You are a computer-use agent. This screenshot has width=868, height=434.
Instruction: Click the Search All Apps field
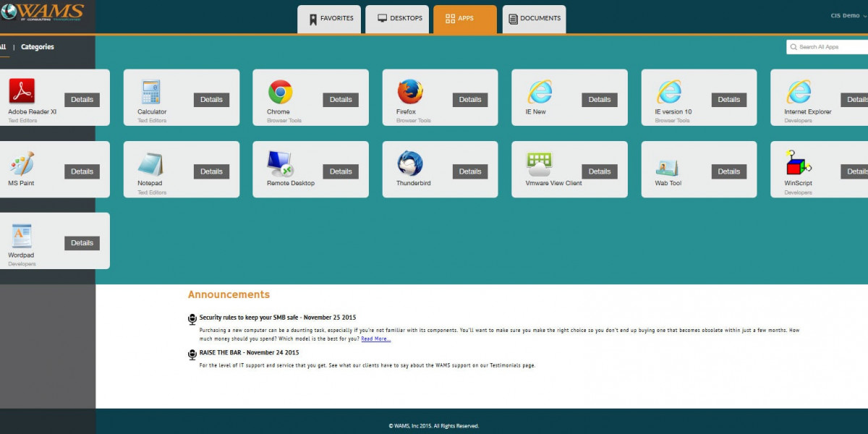point(825,46)
